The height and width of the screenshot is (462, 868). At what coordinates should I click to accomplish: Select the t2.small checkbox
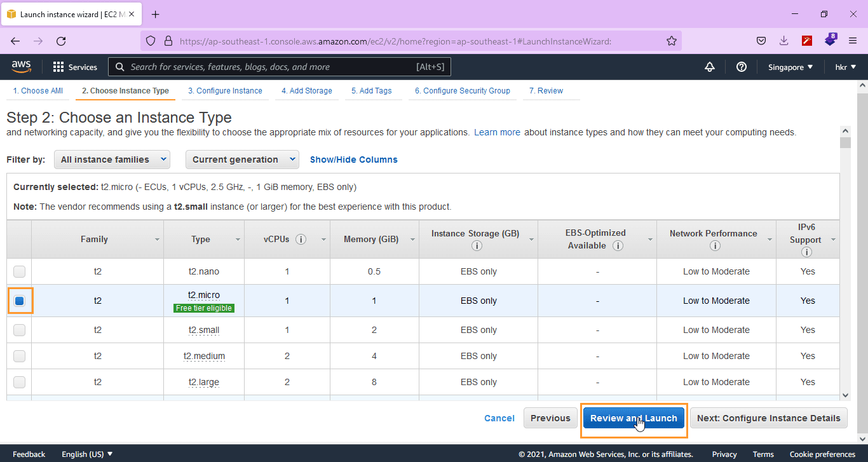point(20,330)
